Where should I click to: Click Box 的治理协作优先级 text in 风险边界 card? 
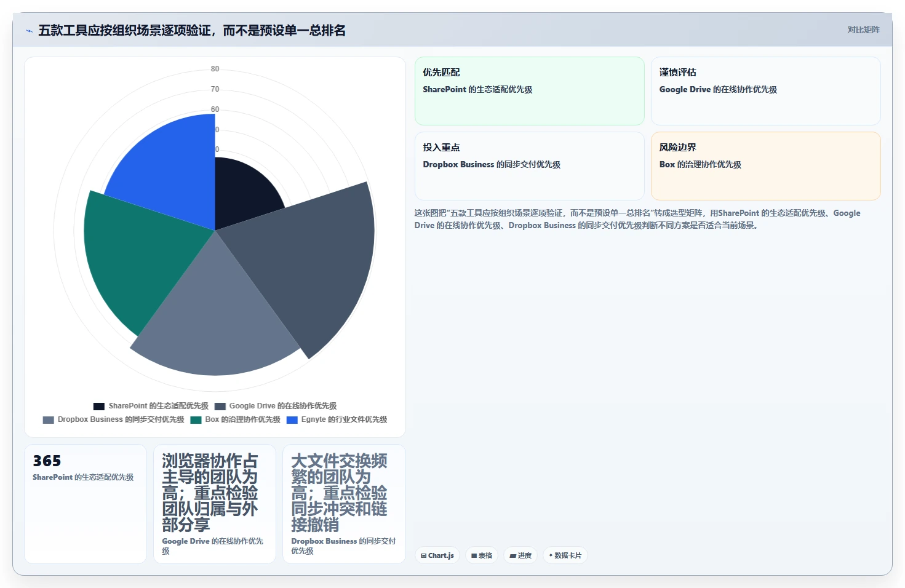coord(700,164)
